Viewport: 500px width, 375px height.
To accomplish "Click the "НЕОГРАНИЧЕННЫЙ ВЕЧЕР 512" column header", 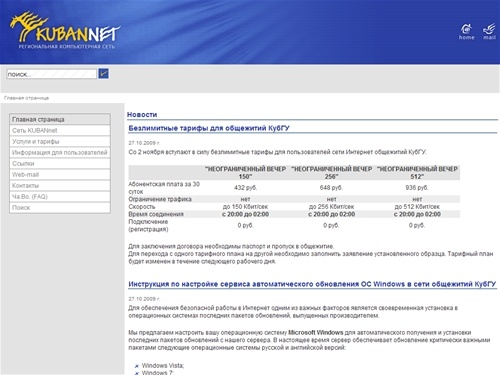I will 417,173.
